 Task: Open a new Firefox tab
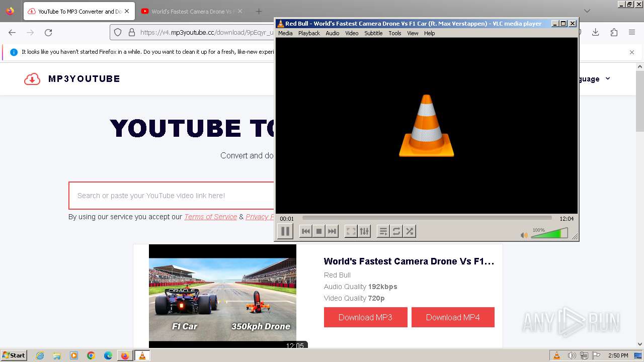coord(259,11)
